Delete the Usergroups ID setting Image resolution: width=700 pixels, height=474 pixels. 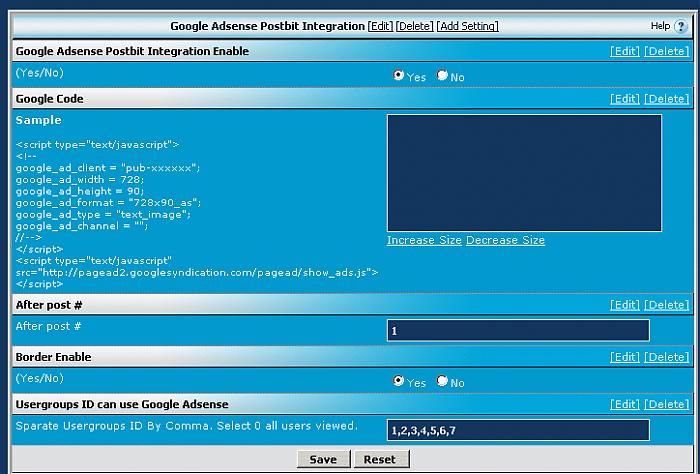pos(667,404)
